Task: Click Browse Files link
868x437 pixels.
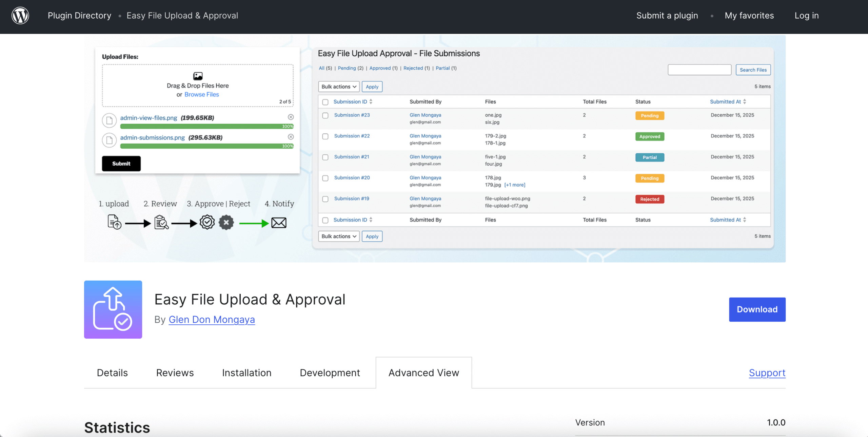Action: [201, 94]
